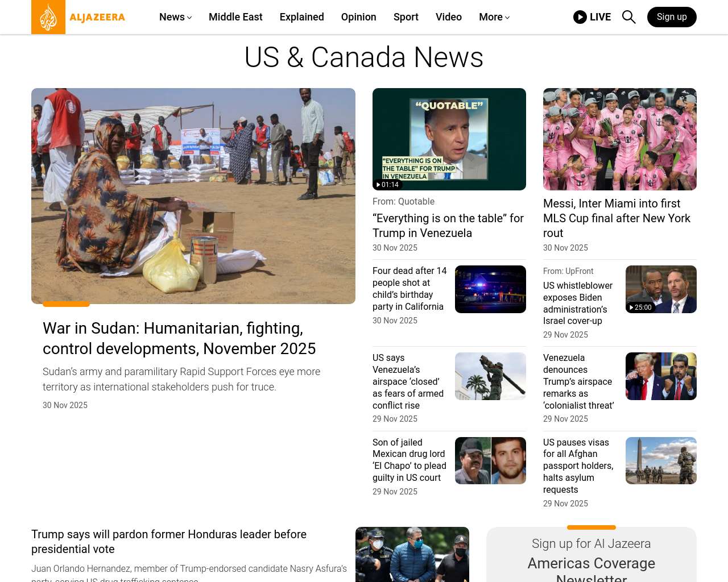The image size is (728, 582).
Task: Expand the News dropdown menu
Action: (175, 17)
